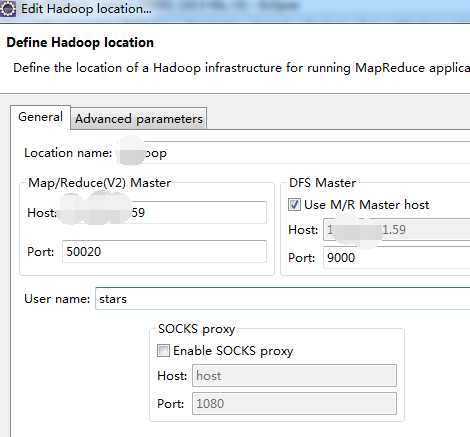Image resolution: width=470 pixels, height=437 pixels.
Task: Switch to the General tab
Action: [40, 117]
